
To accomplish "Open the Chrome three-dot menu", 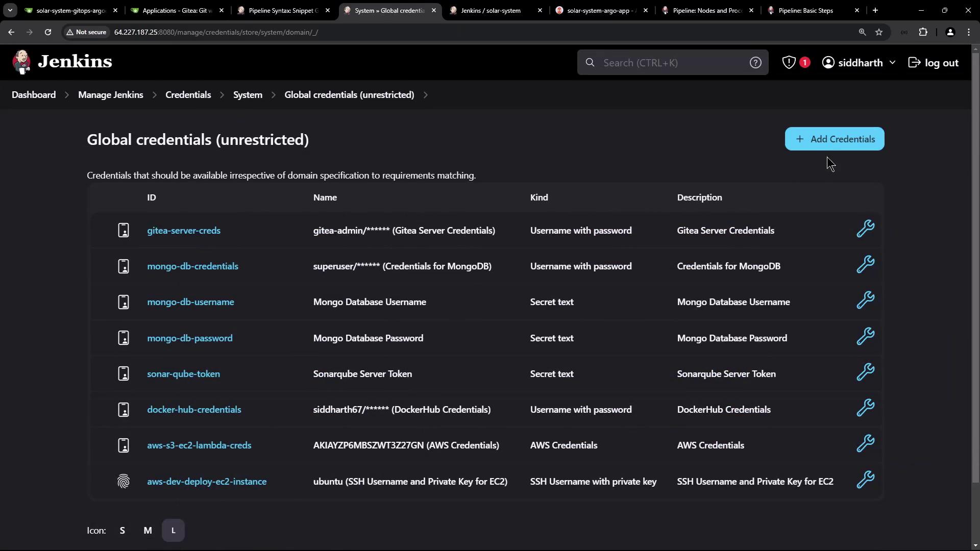I will [x=969, y=32].
